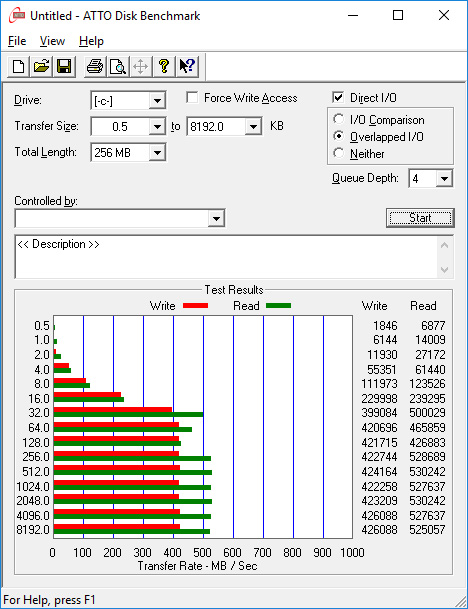The height and width of the screenshot is (609, 468).
Task: Minimize the ATTO Disk Benchmark window
Action: [x=353, y=16]
